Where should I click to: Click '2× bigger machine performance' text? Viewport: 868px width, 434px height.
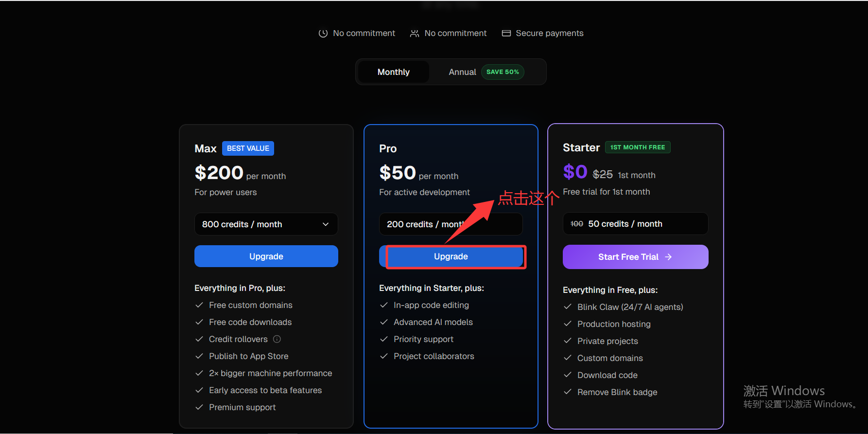pyautogui.click(x=271, y=373)
